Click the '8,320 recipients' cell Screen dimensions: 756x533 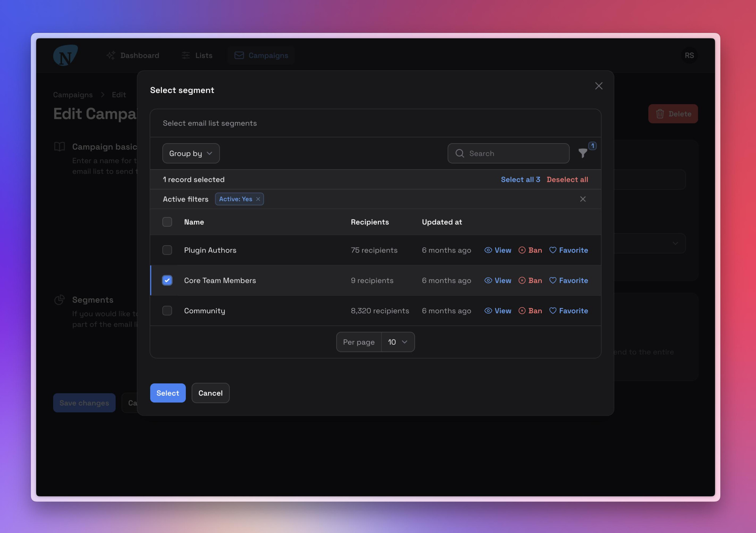[380, 311]
